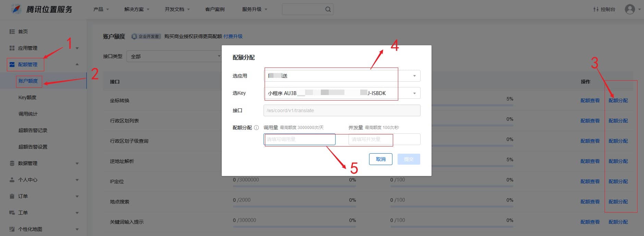Click the 应用管理 grid icon
This screenshot has width=644, height=236.
[12, 48]
